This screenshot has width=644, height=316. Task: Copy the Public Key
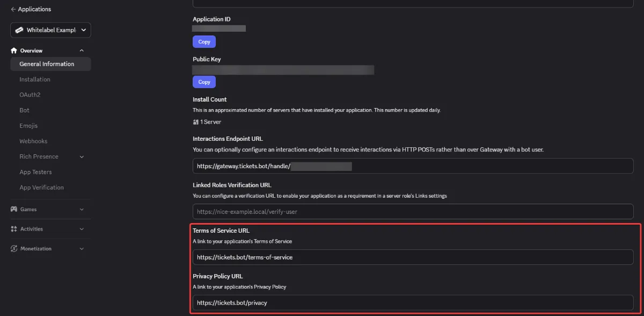(x=204, y=82)
